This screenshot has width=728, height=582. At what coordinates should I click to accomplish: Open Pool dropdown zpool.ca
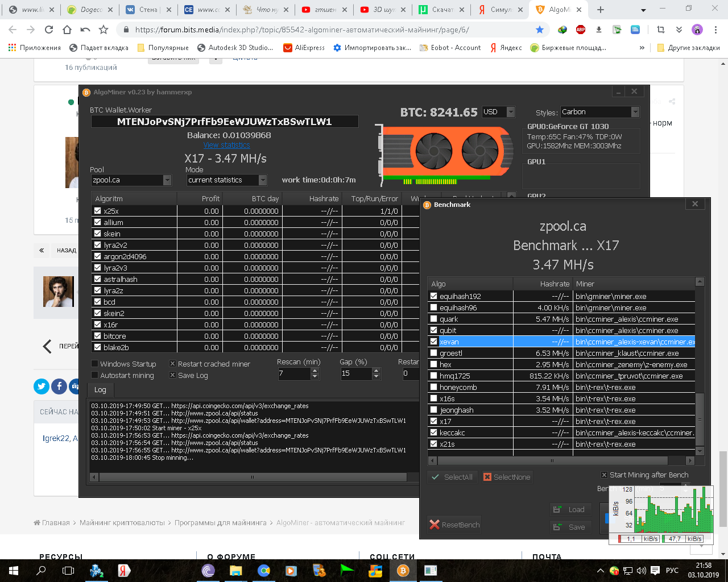click(x=131, y=180)
